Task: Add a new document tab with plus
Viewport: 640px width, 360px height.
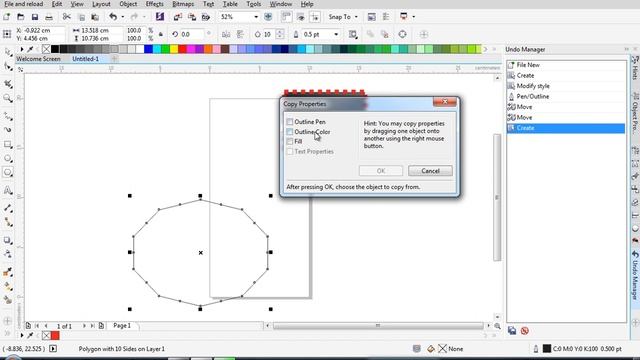Action: point(114,59)
